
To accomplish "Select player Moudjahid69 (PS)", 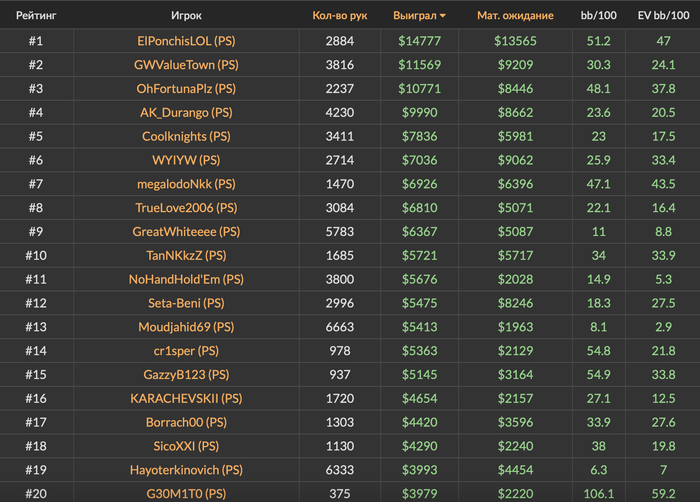I will pos(187,327).
